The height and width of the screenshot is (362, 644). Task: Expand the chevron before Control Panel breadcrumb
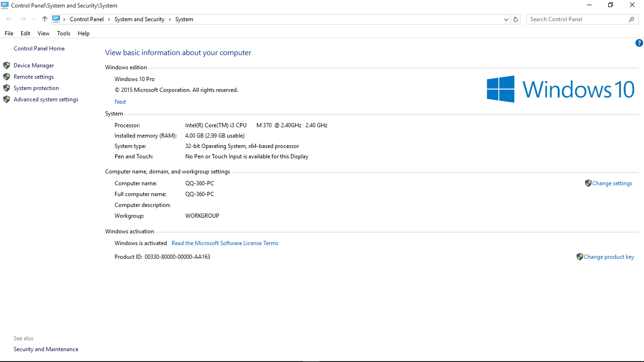65,19
